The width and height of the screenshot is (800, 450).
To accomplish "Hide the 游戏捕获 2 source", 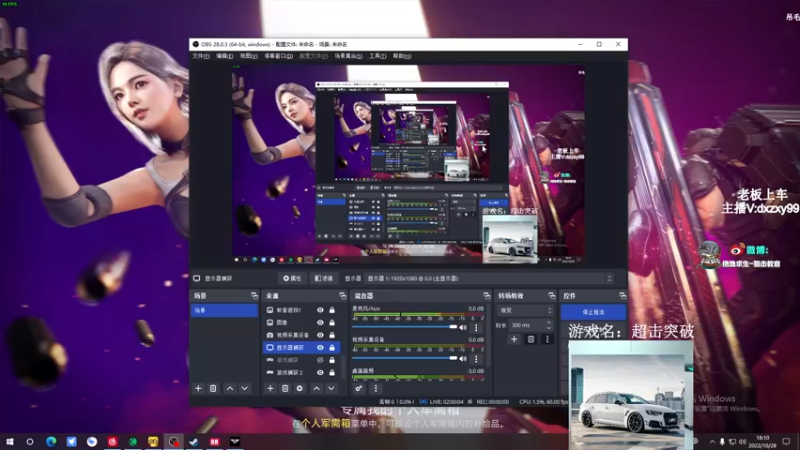I will point(320,372).
